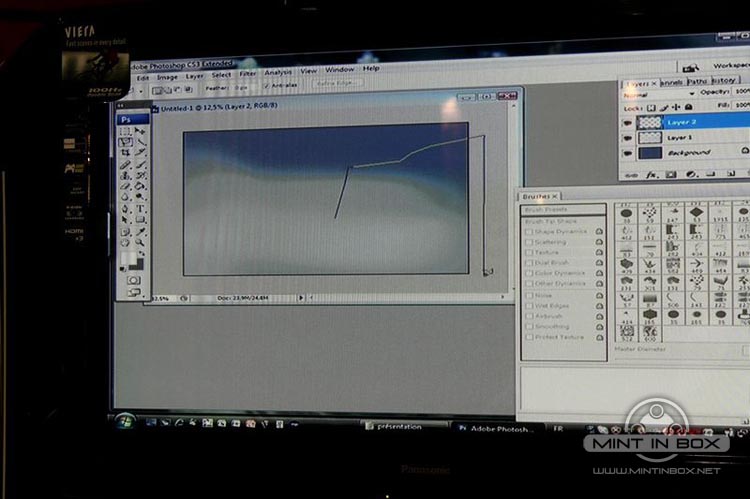The height and width of the screenshot is (499, 750).
Task: Select the Hand tool
Action: tap(125, 243)
